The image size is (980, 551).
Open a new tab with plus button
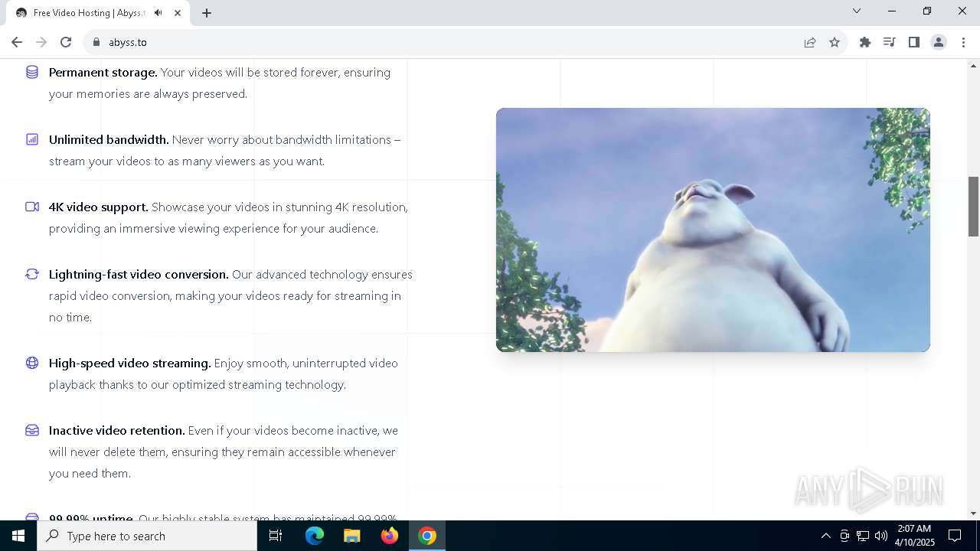pyautogui.click(x=207, y=13)
